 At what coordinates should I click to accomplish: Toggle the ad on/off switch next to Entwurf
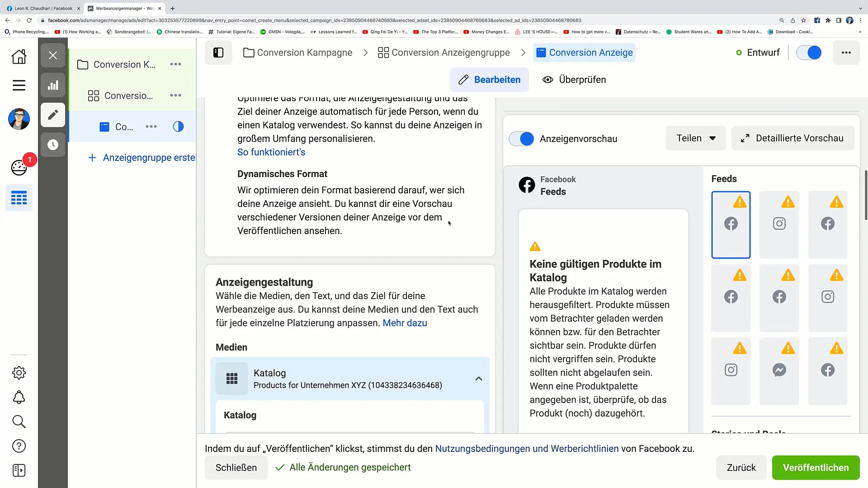(809, 52)
